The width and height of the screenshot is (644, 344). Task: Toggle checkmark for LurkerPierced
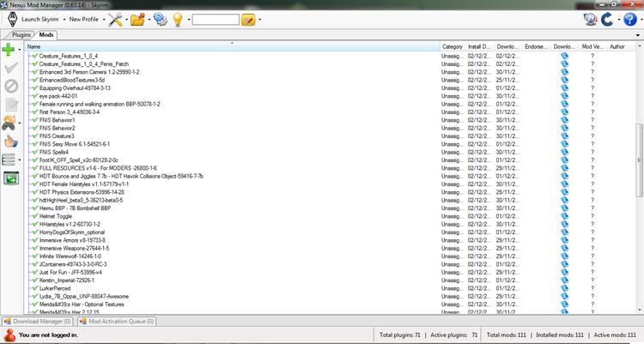35,288
